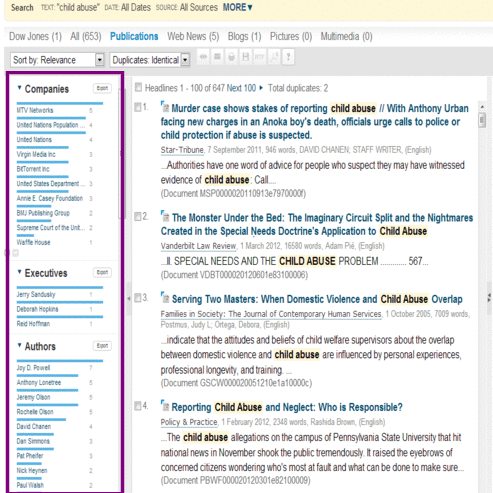Switch to the All (653) tab
This screenshot has height=493, width=493.
[x=86, y=36]
